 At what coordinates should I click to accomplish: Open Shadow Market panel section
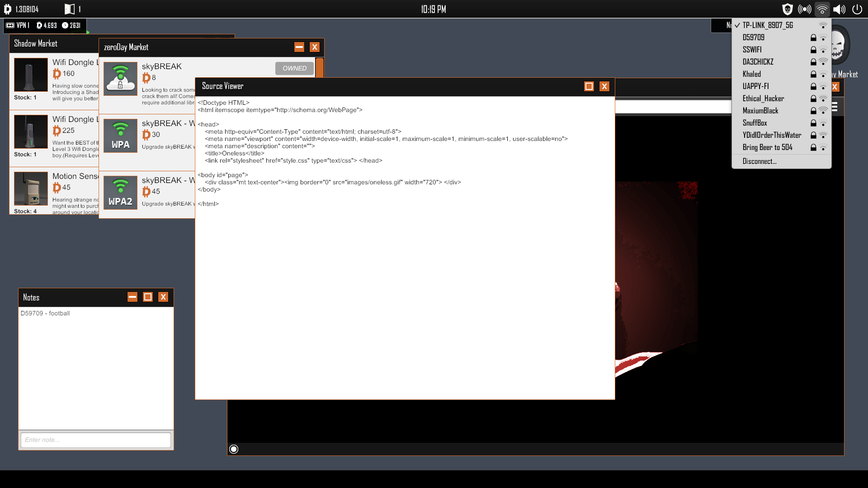point(34,43)
